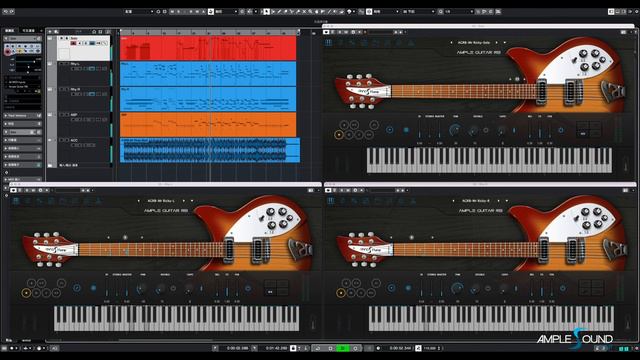Viewport: 640px width, 360px height.
Task: Click the Ricky-R plugin piano keyboard
Action: [x=491, y=318]
